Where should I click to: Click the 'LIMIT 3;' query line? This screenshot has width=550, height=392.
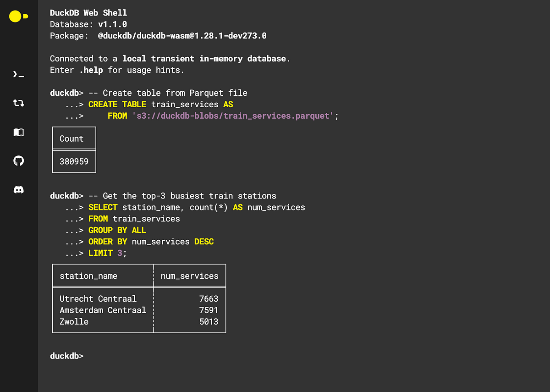[108, 253]
